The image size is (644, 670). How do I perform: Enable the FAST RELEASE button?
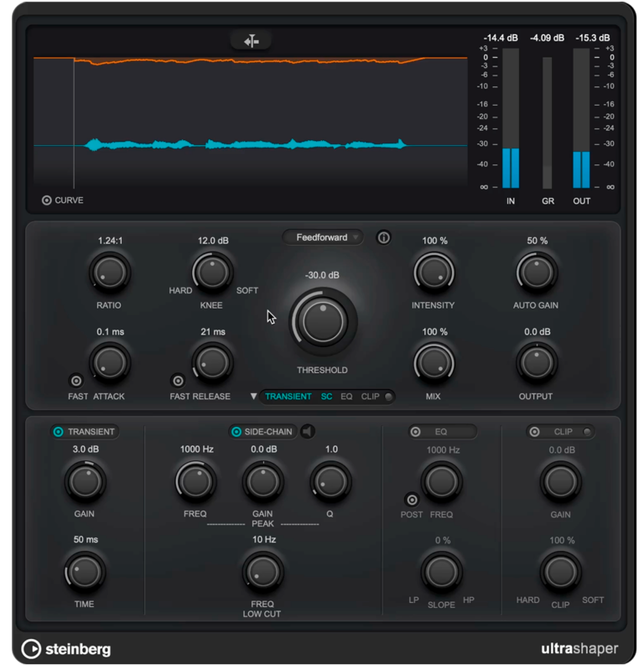coord(178,381)
